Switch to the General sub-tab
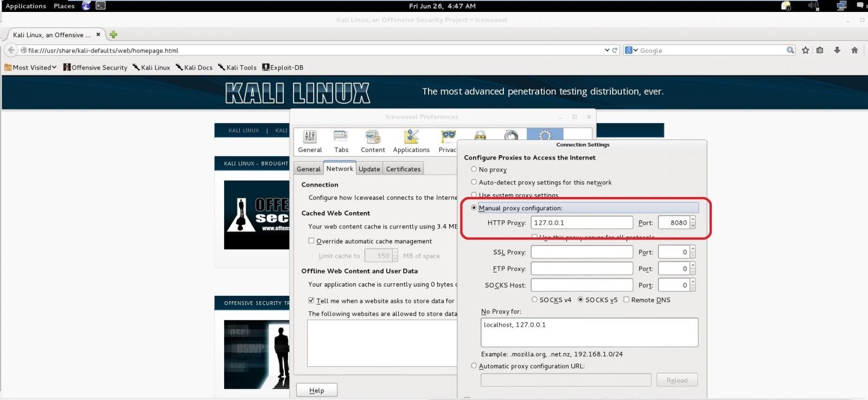Image resolution: width=868 pixels, height=400 pixels. (309, 169)
